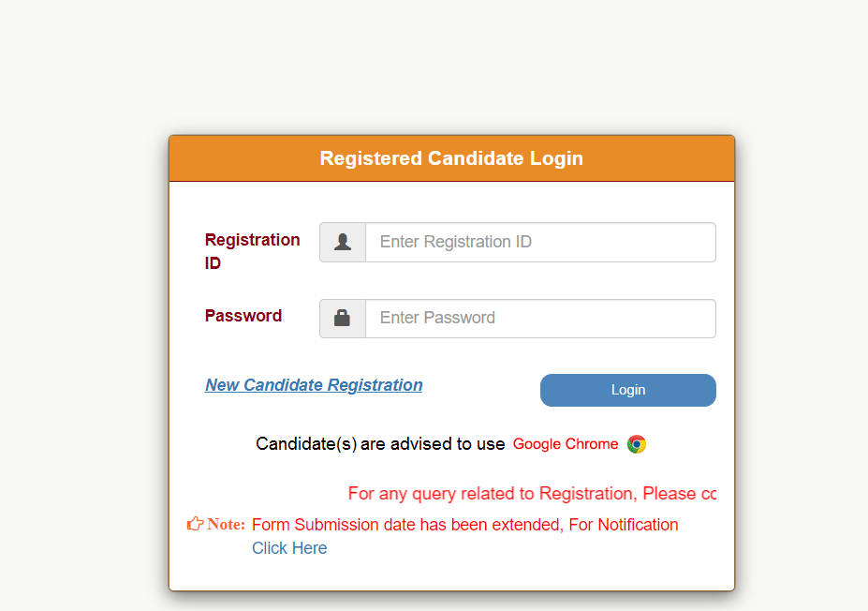Screen dimensions: 868x611
Task: Focus the Enter Registration ID field
Action: tap(540, 242)
